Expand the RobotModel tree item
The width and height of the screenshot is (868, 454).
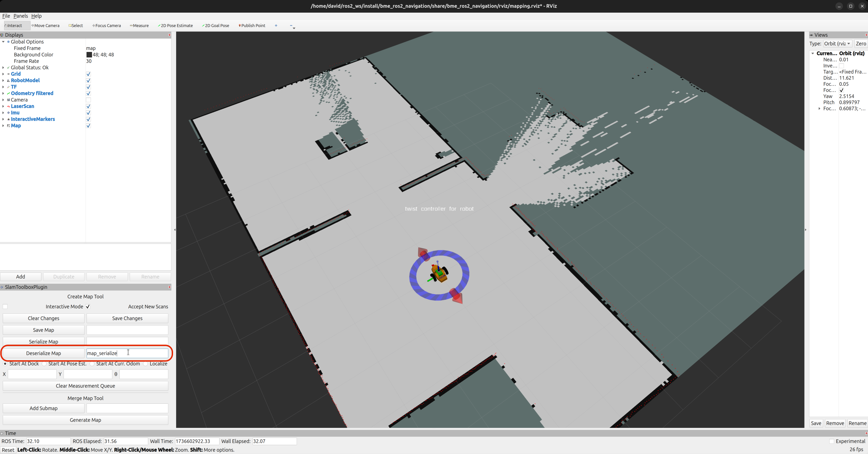[x=3, y=80]
